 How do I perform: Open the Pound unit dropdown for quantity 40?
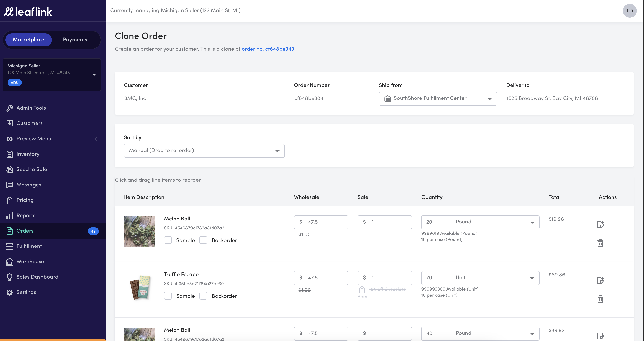(495, 334)
